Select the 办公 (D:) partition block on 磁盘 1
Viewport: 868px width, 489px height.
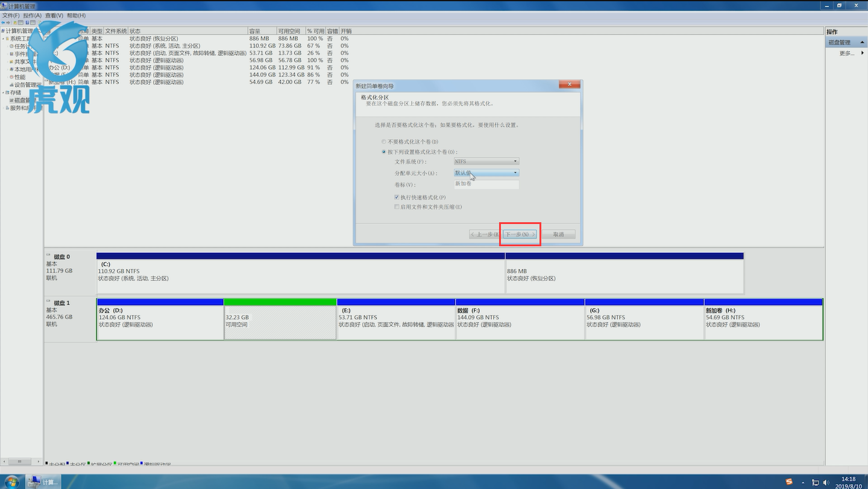[x=160, y=319]
